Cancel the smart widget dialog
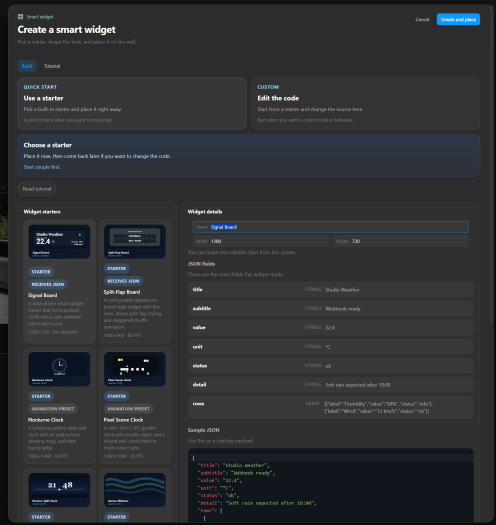Screen dimensions: 496x525 (422, 19)
